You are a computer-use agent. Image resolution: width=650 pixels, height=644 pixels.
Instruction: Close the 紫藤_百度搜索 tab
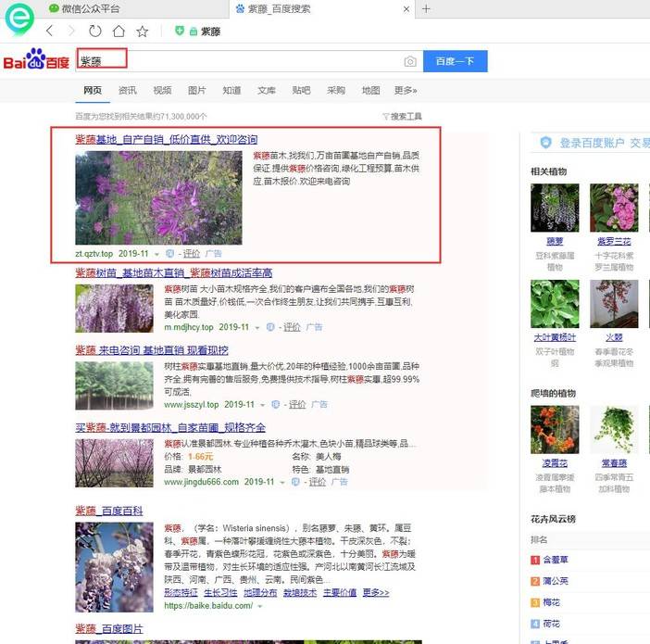pyautogui.click(x=406, y=8)
